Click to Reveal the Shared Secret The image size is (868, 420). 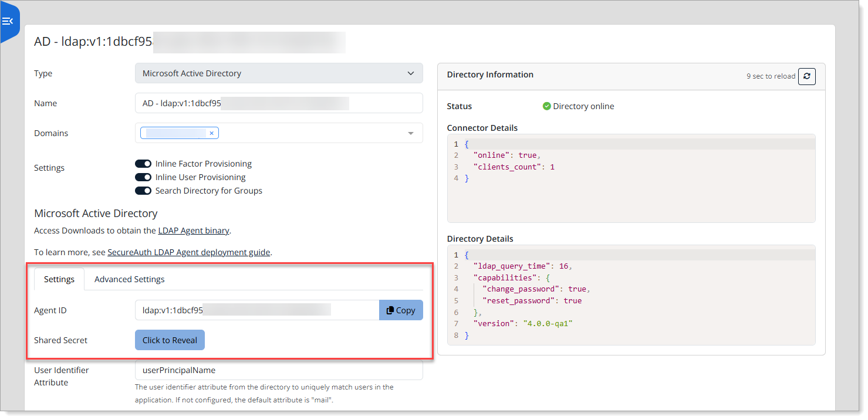tap(170, 340)
